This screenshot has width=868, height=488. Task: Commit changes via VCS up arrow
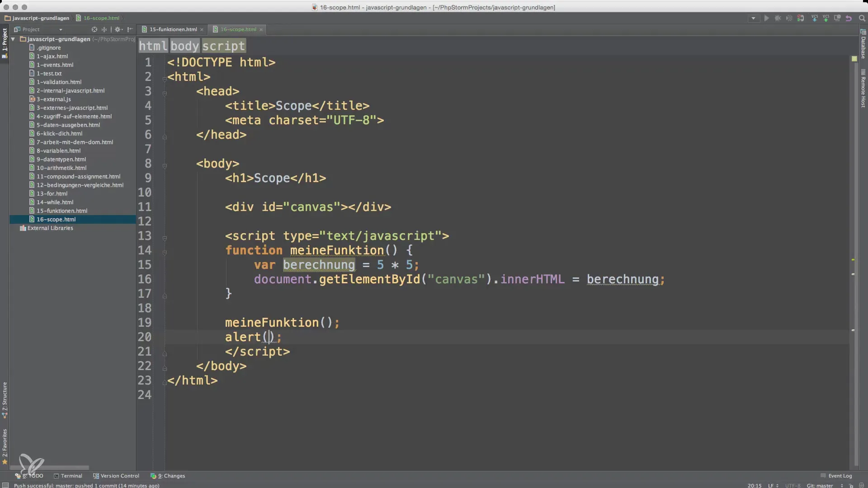click(826, 19)
